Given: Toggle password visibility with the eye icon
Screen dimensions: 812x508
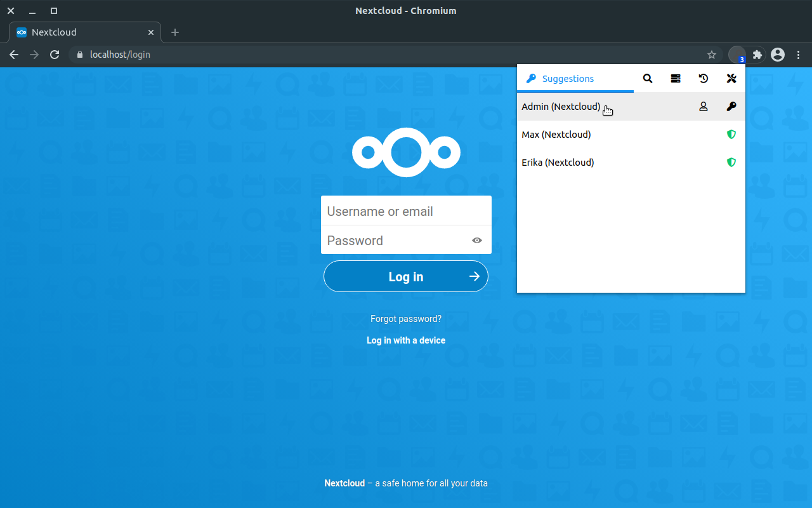Looking at the screenshot, I should [x=476, y=240].
